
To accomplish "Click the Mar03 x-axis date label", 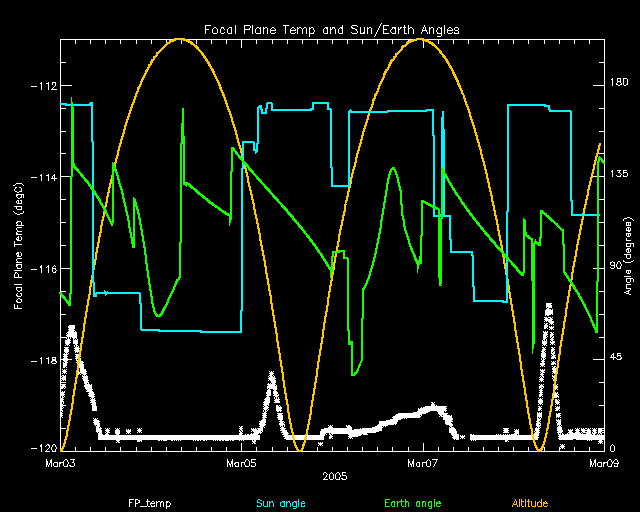I will pyautogui.click(x=61, y=464).
